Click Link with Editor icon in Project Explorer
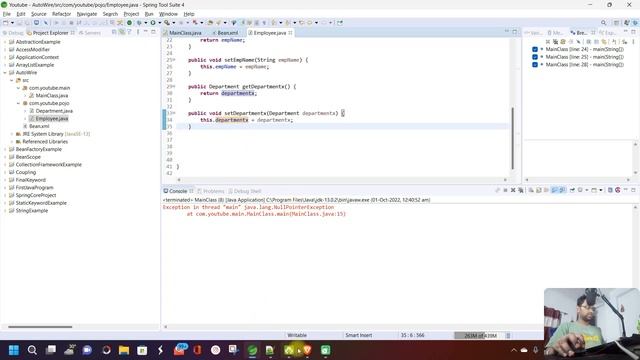 click(x=121, y=32)
